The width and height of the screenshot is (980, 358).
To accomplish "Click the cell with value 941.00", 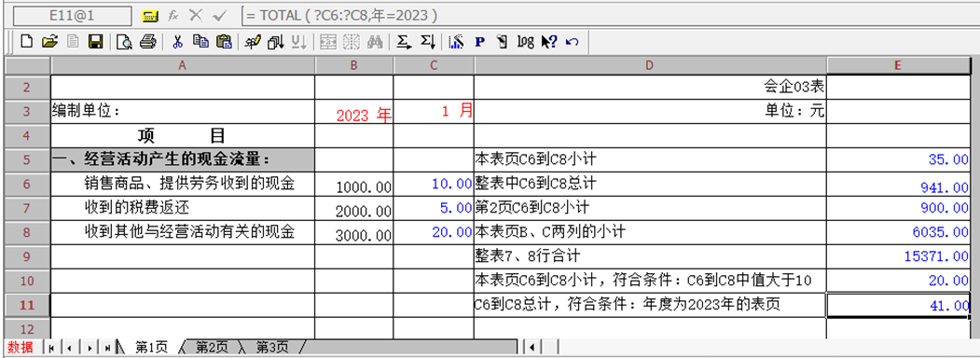I will pos(898,185).
